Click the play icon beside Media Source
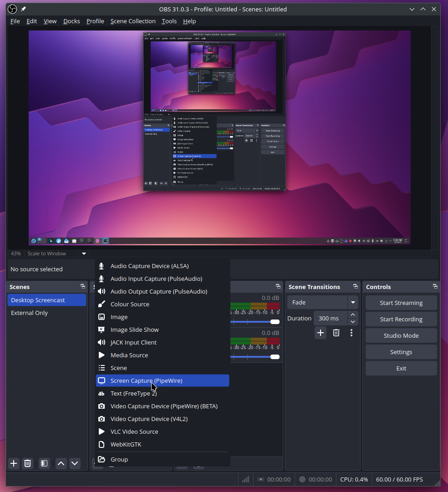This screenshot has height=492, width=448. pos(102,355)
